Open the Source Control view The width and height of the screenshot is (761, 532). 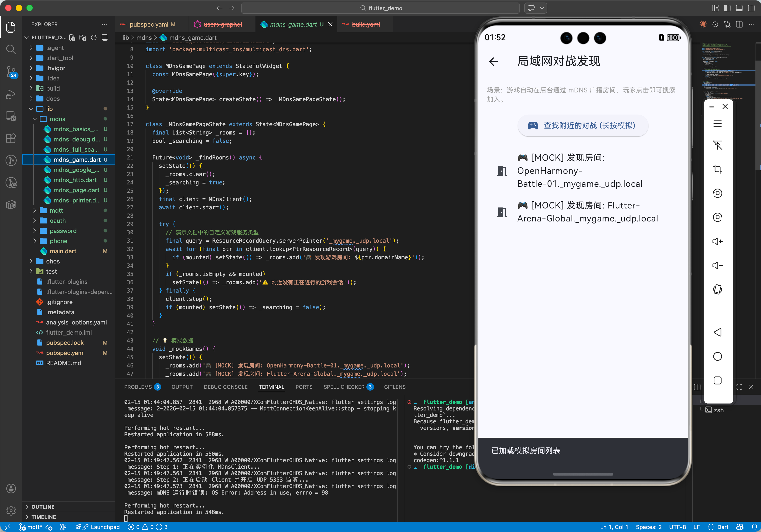11,71
